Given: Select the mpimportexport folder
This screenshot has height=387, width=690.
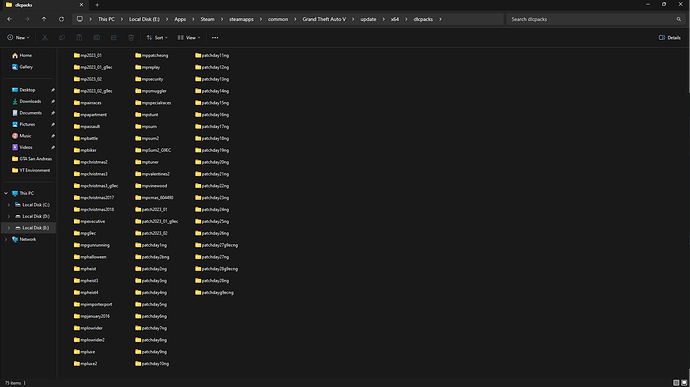Looking at the screenshot, I should pyautogui.click(x=93, y=304).
